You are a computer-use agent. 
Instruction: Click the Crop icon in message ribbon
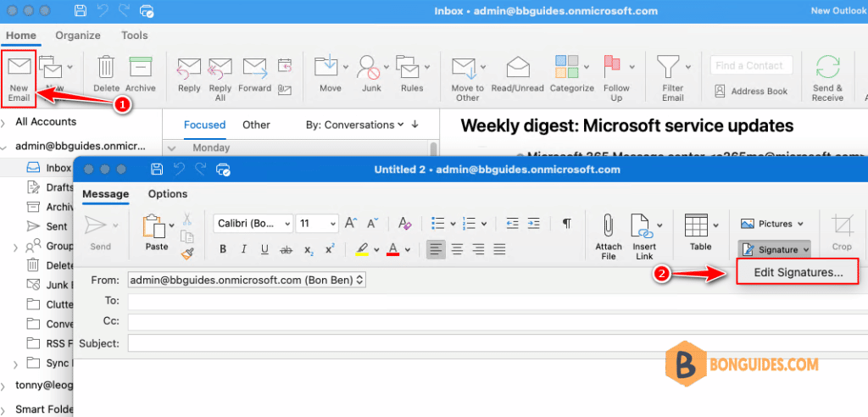[842, 226]
